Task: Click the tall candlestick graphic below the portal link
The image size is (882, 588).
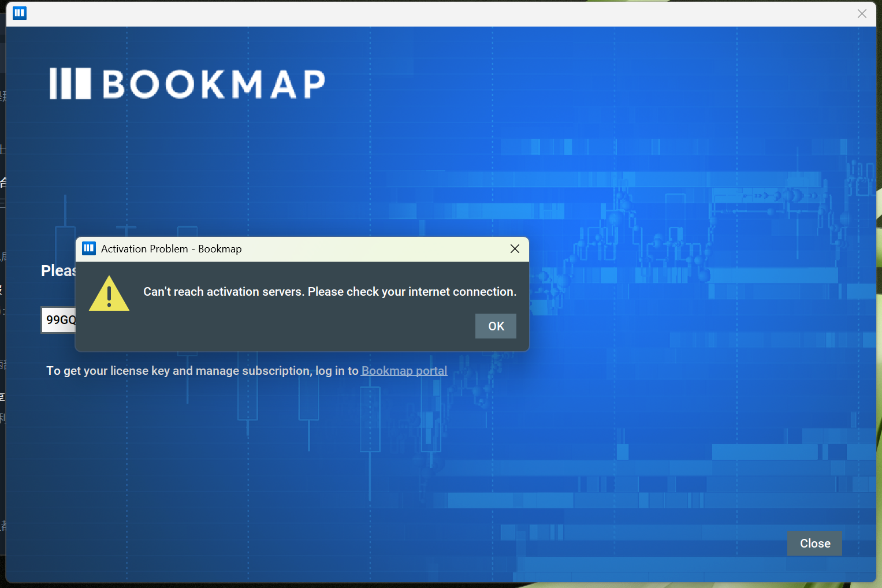Action: (370, 422)
